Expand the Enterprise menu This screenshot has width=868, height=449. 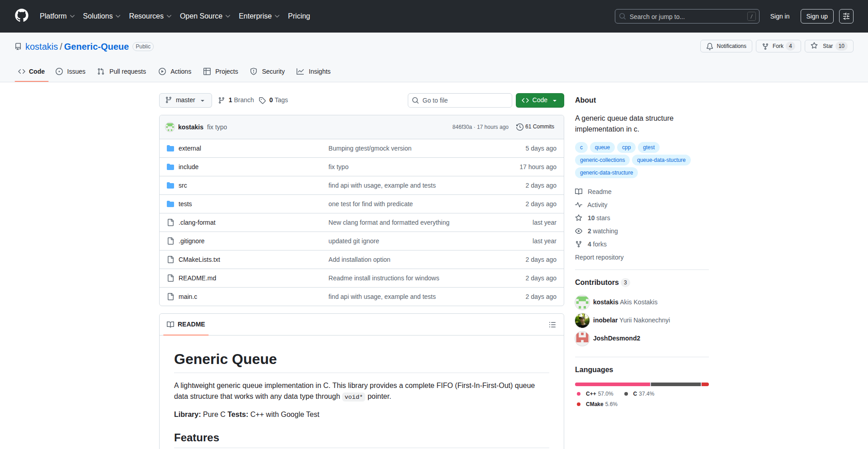tap(259, 16)
